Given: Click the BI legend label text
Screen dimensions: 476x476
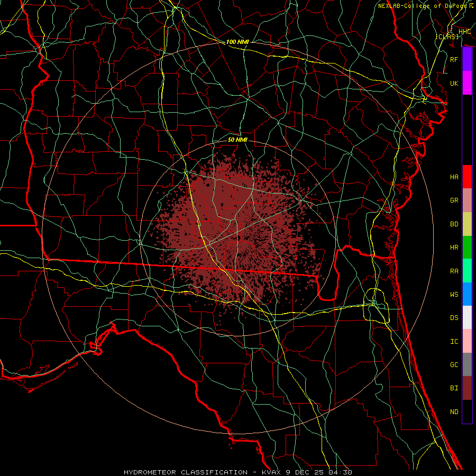Looking at the screenshot, I should (x=454, y=388).
